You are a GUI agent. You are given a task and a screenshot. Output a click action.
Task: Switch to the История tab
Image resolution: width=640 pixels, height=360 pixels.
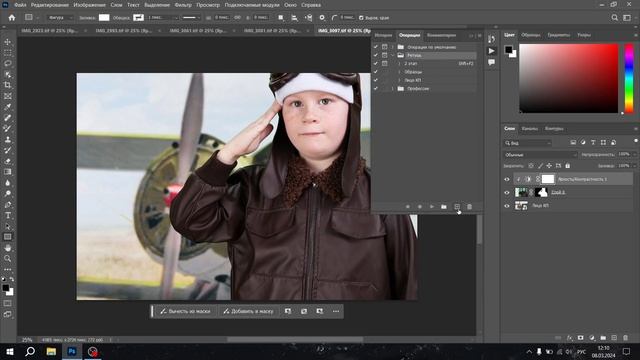[383, 36]
